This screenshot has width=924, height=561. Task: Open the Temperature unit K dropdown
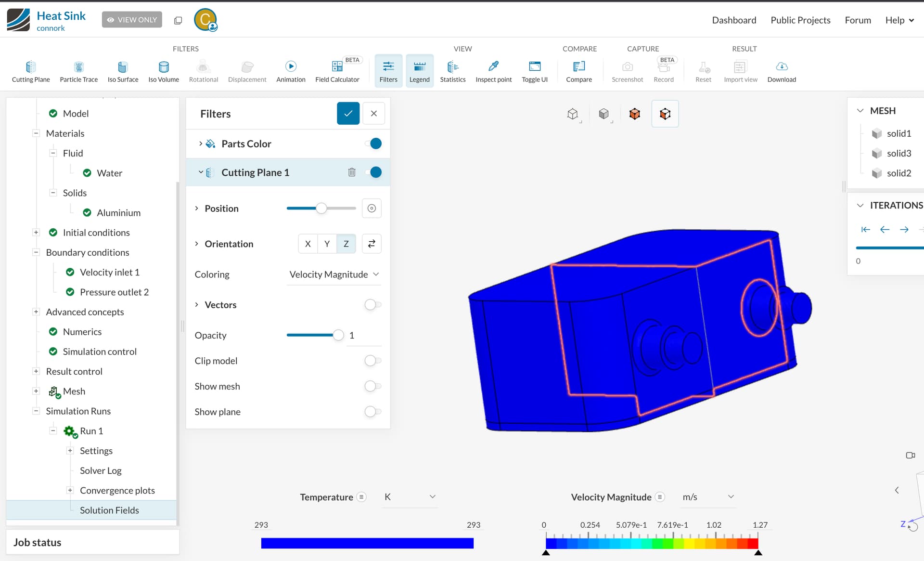click(x=410, y=497)
